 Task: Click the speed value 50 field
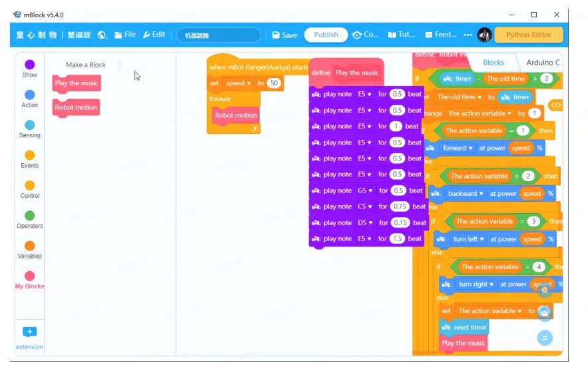pos(274,83)
